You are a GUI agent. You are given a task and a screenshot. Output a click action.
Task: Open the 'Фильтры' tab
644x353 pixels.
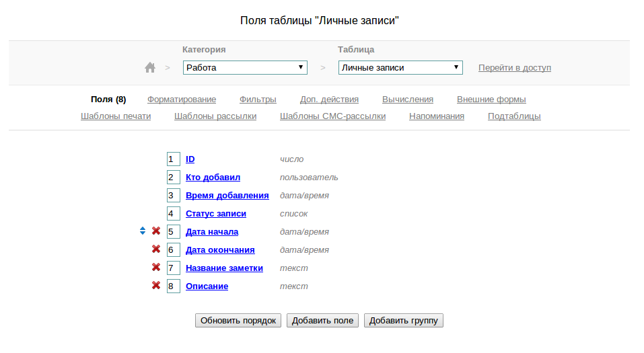258,100
